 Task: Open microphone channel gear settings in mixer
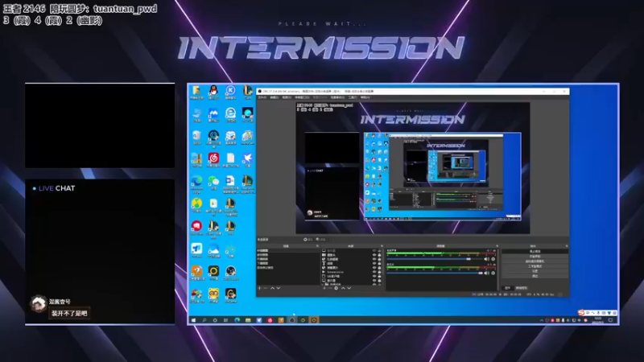493,273
